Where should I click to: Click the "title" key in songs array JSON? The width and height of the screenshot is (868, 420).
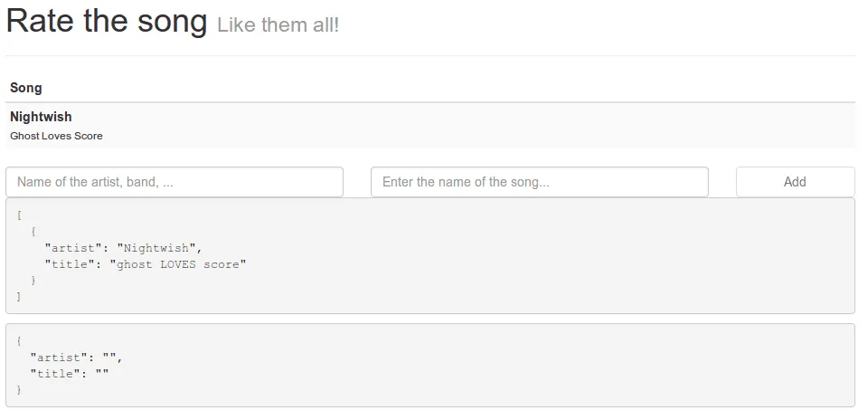(70, 264)
